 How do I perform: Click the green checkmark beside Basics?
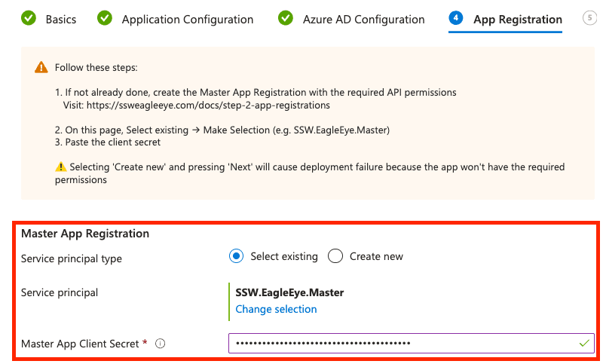(29, 17)
